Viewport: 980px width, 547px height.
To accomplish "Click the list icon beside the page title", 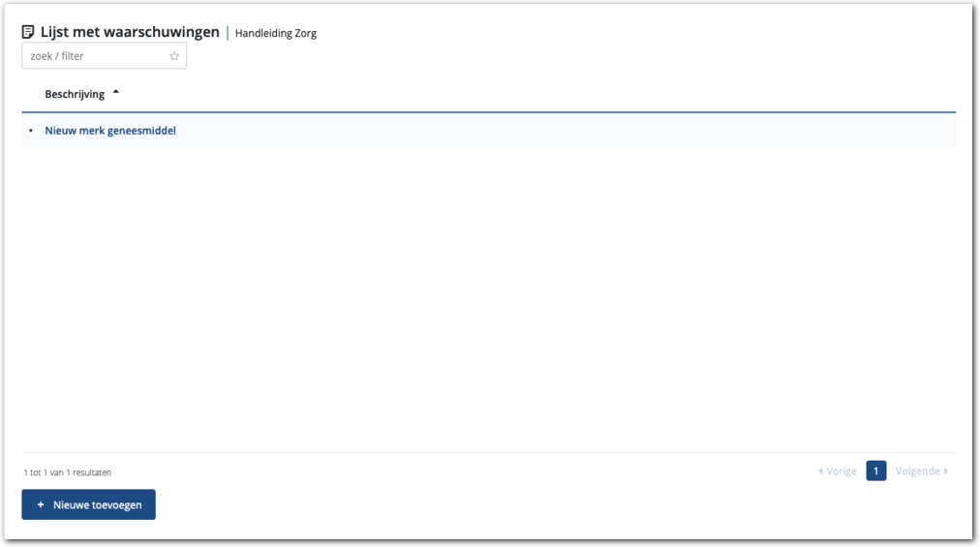I will point(28,32).
